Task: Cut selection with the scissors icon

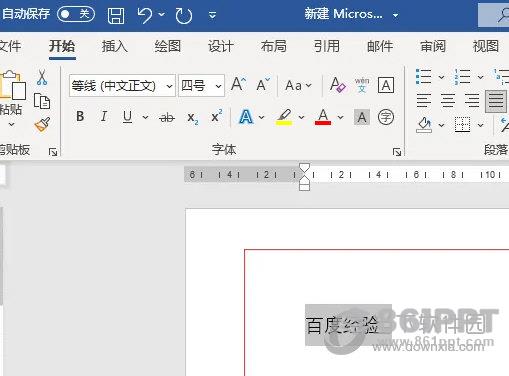Action: point(42,77)
